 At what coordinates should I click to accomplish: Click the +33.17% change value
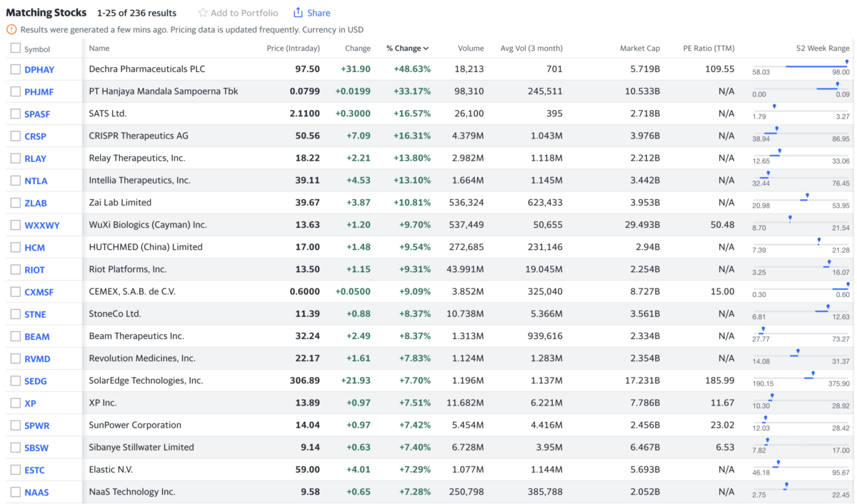(412, 91)
